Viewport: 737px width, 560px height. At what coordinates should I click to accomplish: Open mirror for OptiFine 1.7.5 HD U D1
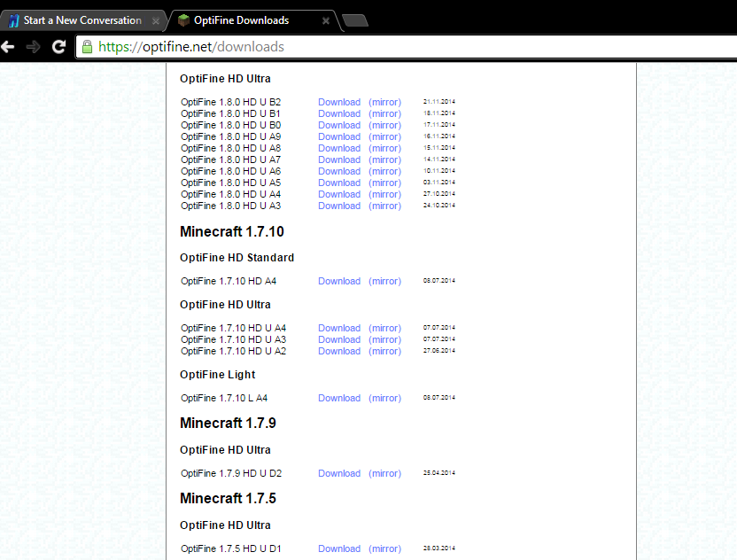(x=385, y=548)
